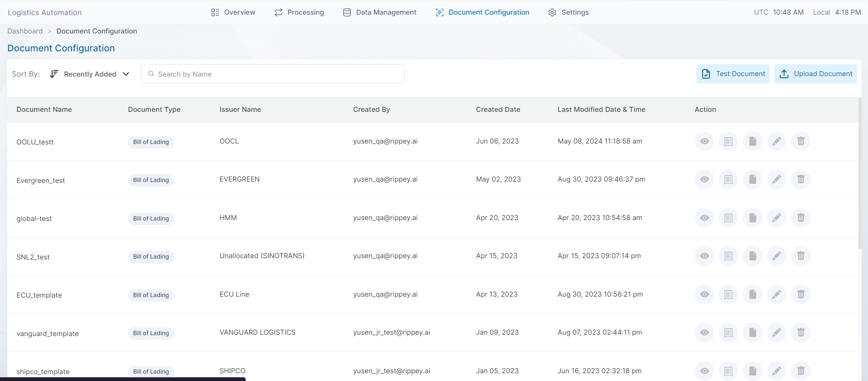Click the sort order icon beside Recently Added

click(54, 74)
